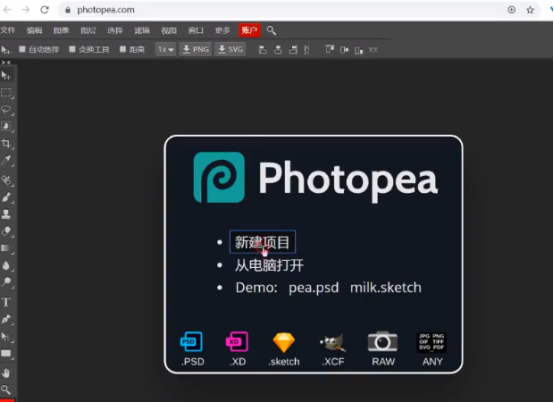Click the align horizontal centers icon
The width and height of the screenshot is (554, 403).
pos(278,50)
